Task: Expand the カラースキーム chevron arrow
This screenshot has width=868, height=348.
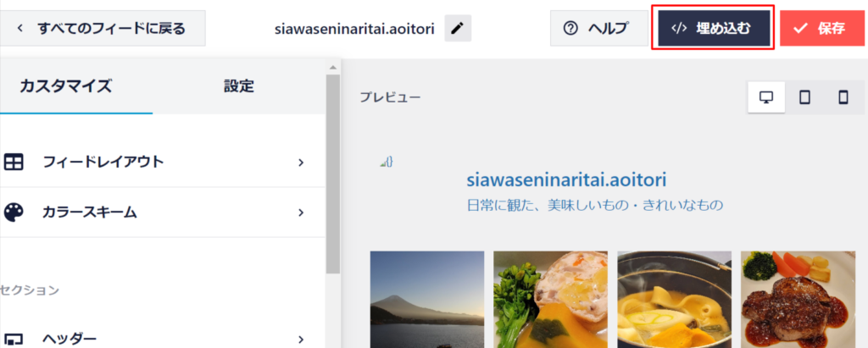Action: 301,212
